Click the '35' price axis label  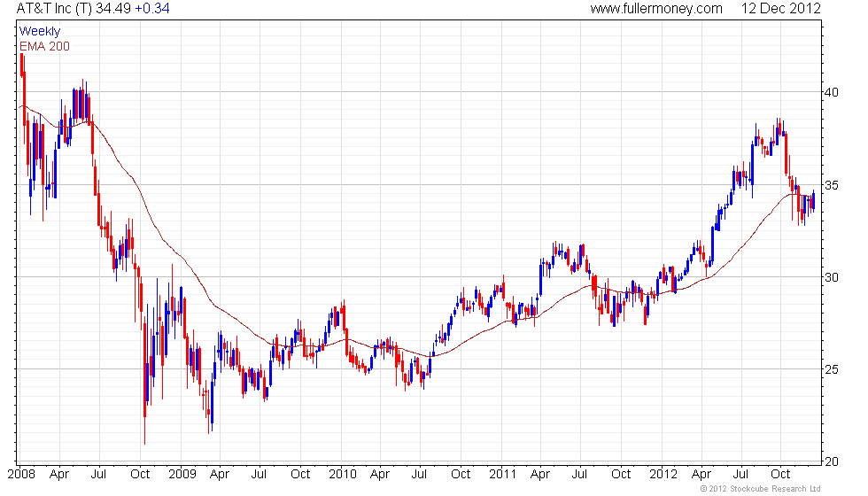click(832, 185)
